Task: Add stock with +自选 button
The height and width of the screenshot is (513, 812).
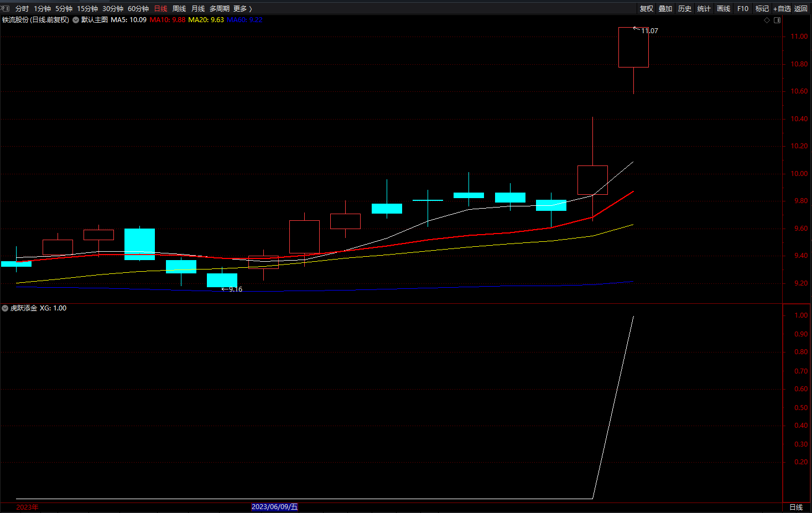Action: coord(782,9)
